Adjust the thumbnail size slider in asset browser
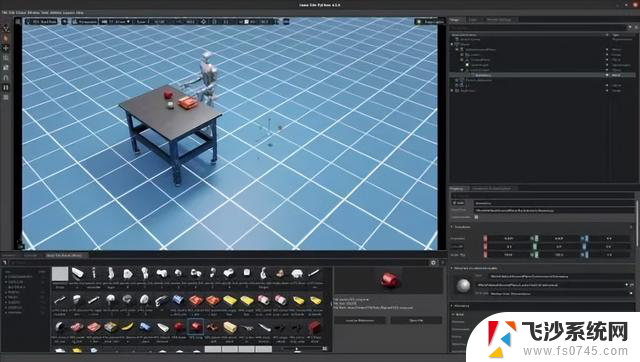This screenshot has width=640, height=362. coord(297,349)
